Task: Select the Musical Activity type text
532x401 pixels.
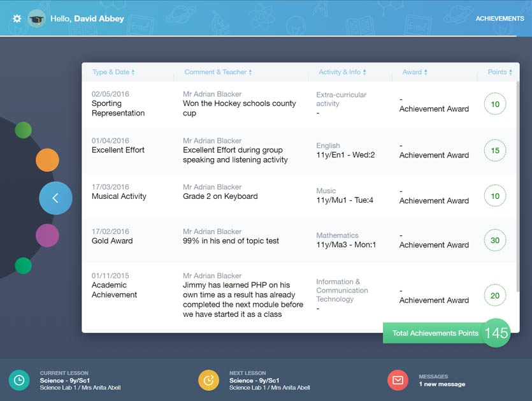Action: pyautogui.click(x=119, y=196)
